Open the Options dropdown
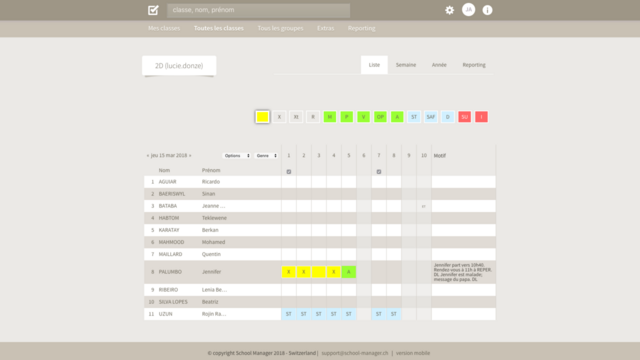This screenshot has width=640, height=360. click(x=236, y=156)
